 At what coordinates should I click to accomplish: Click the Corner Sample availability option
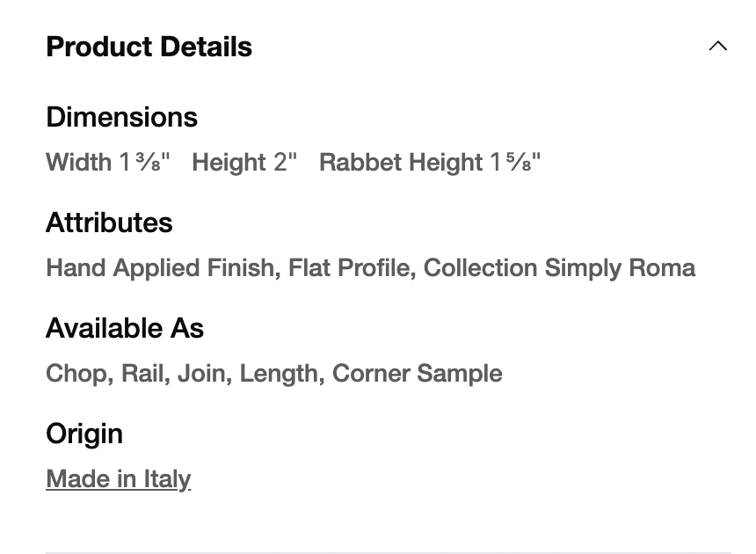click(417, 374)
